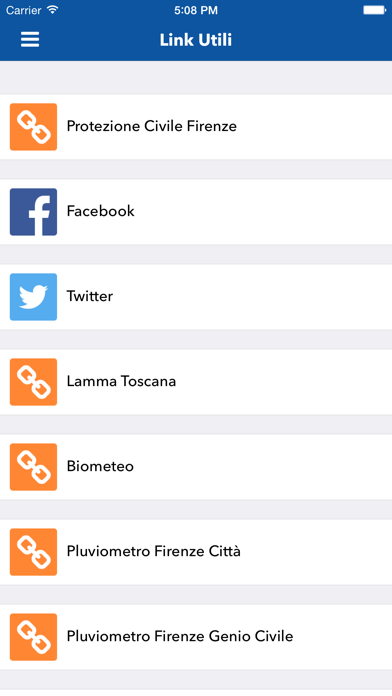Open the Twitter link text
The image size is (392, 696).
(x=90, y=296)
